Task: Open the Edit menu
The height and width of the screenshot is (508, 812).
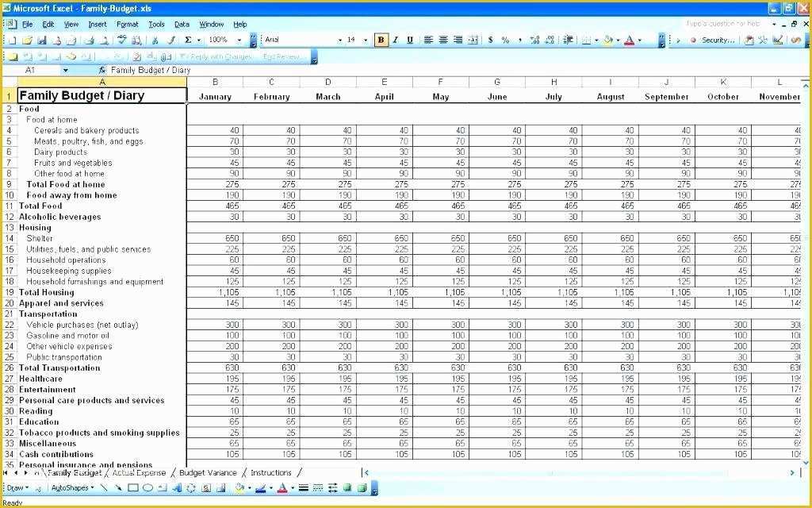Action: tap(48, 25)
